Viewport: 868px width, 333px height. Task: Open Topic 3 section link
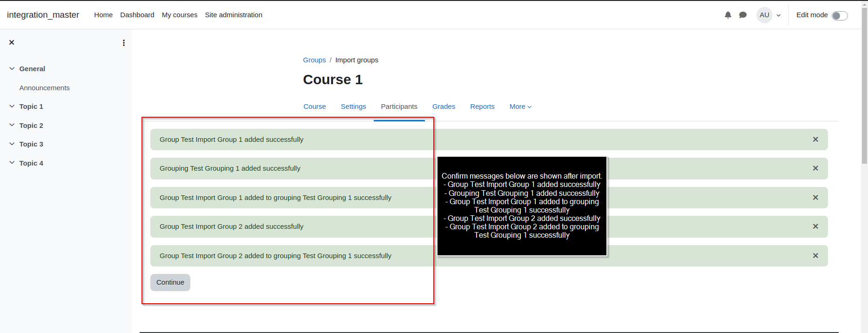pyautogui.click(x=31, y=144)
